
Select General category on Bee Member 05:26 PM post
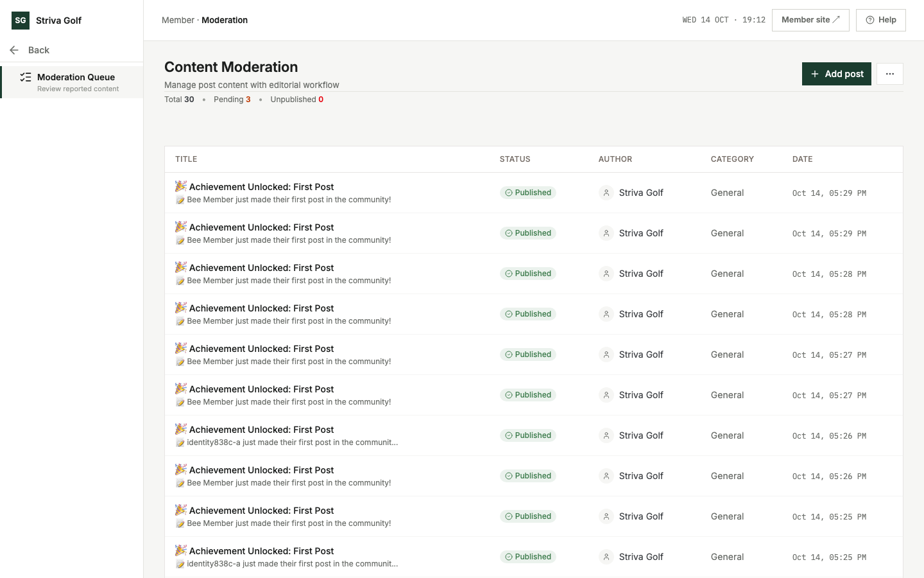pyautogui.click(x=727, y=476)
